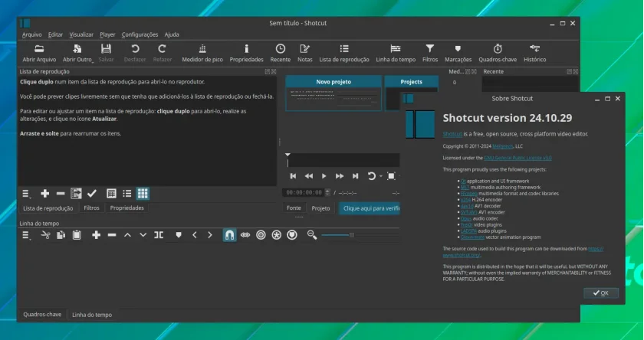Click the player rewind button

pyautogui.click(x=308, y=176)
